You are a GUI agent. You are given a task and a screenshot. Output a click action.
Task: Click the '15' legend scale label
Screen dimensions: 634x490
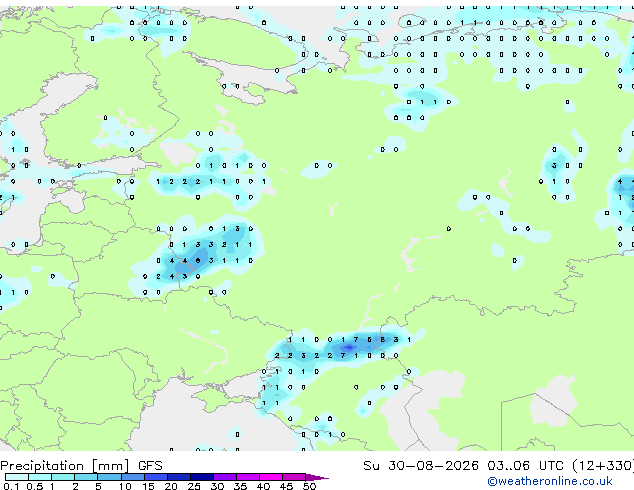pos(148,486)
